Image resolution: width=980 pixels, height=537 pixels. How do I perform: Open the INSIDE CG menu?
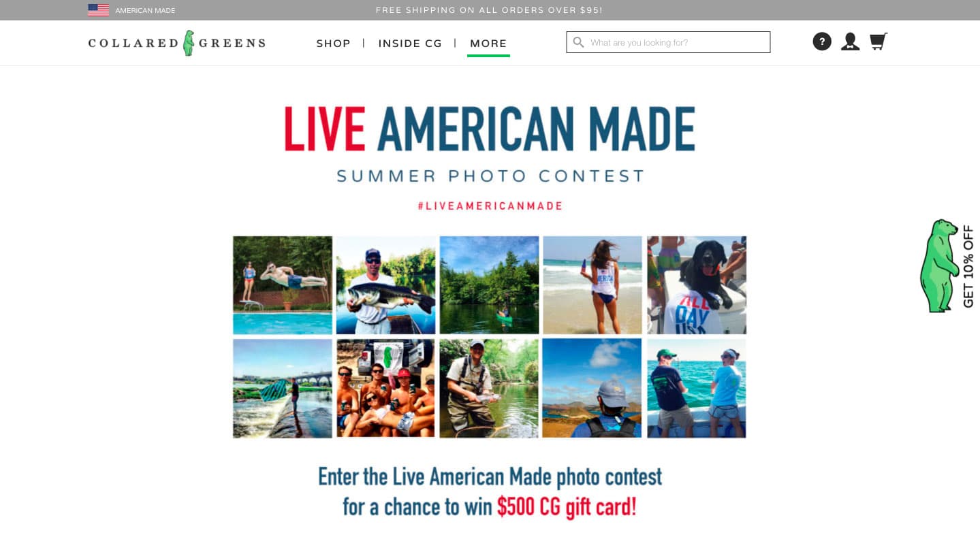pos(410,44)
